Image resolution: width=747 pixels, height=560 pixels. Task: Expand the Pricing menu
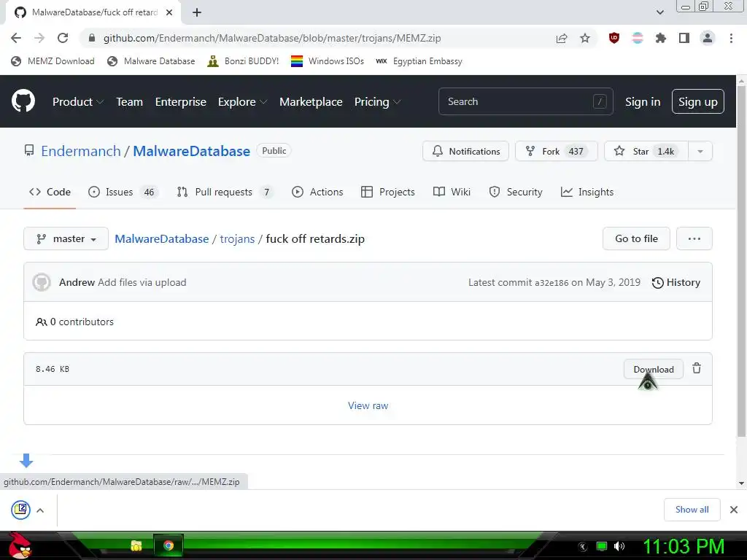pyautogui.click(x=377, y=102)
